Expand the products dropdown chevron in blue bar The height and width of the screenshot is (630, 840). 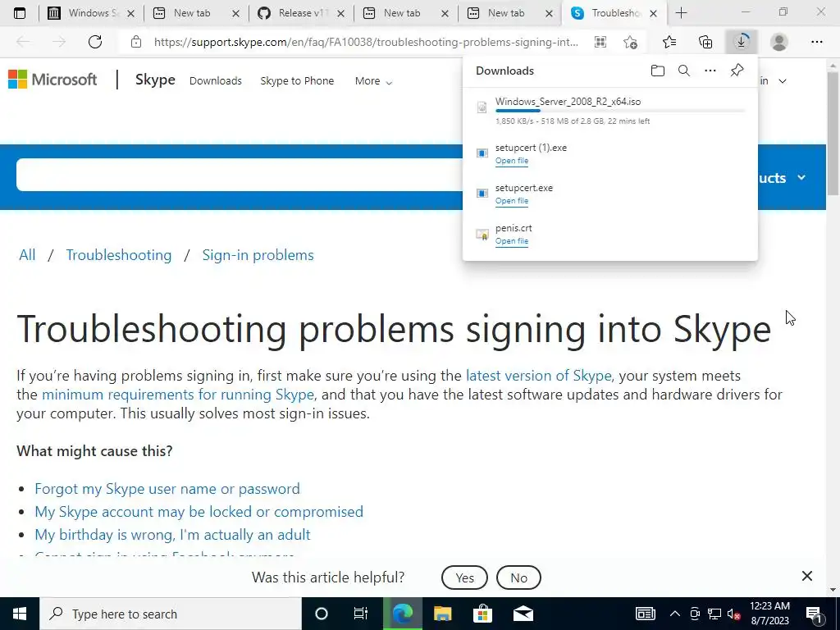[801, 177]
